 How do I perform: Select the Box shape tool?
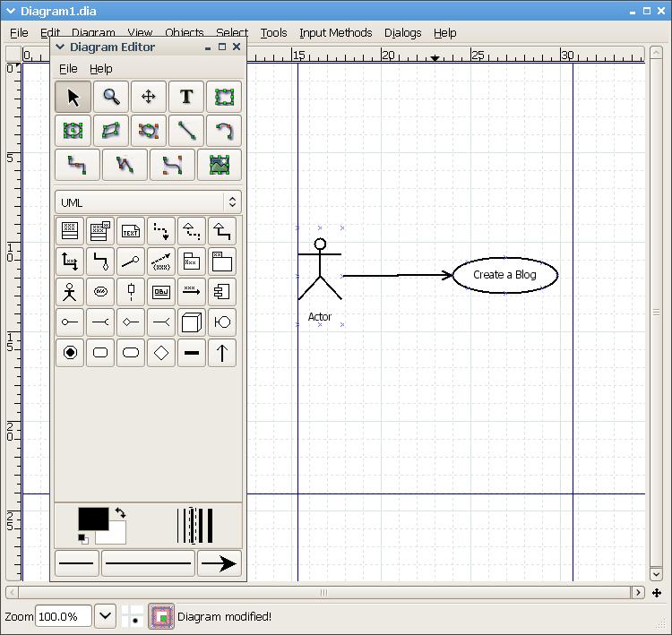(x=224, y=97)
